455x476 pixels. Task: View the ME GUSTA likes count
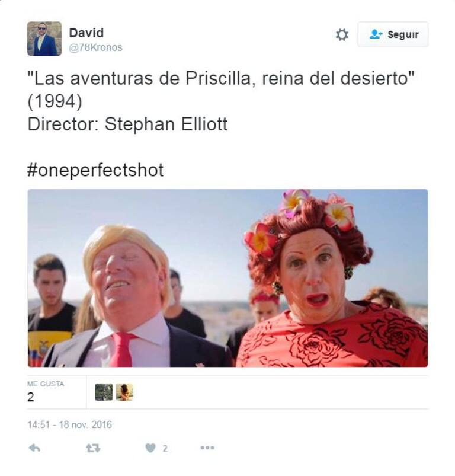[x=31, y=397]
